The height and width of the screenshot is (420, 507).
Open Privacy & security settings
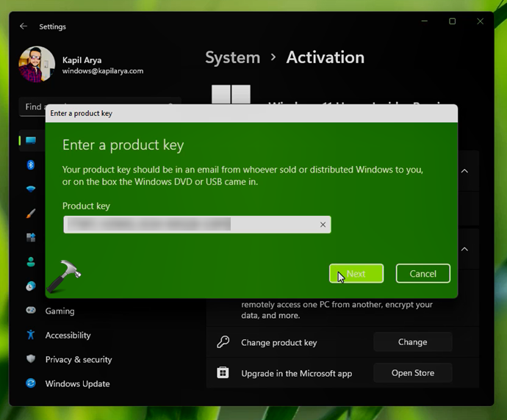click(x=78, y=360)
